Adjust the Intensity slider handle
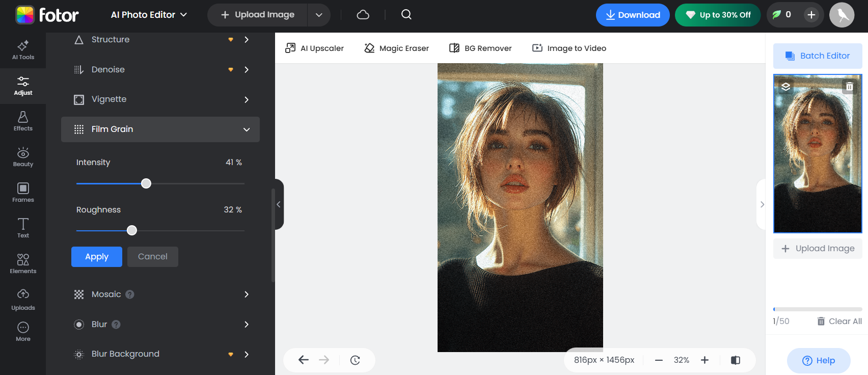Screen dimensions: 868x375 (146, 183)
